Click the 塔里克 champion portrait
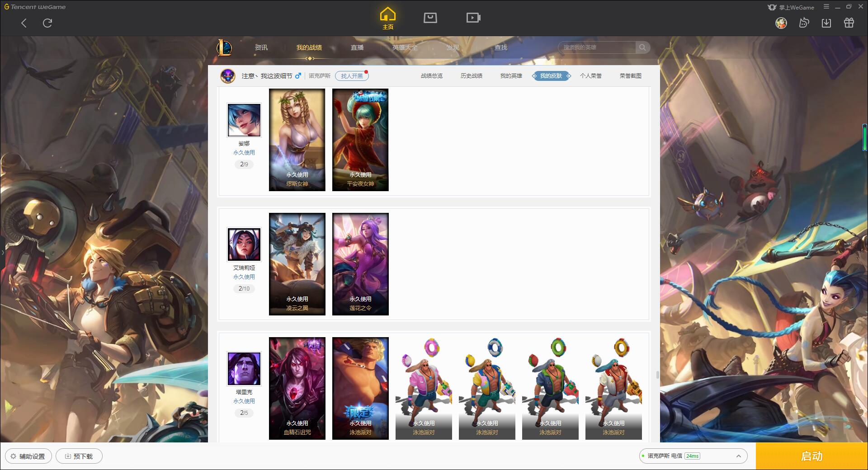The height and width of the screenshot is (470, 868). [244, 369]
